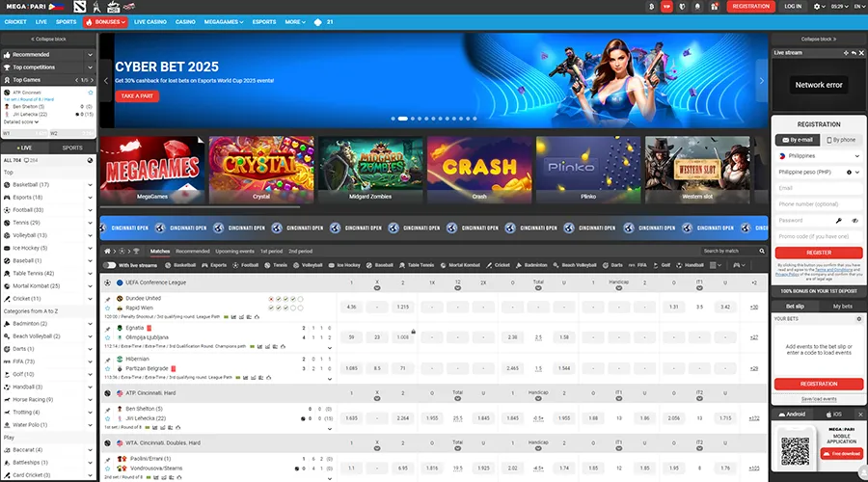Switch to My bets tab

pos(843,306)
